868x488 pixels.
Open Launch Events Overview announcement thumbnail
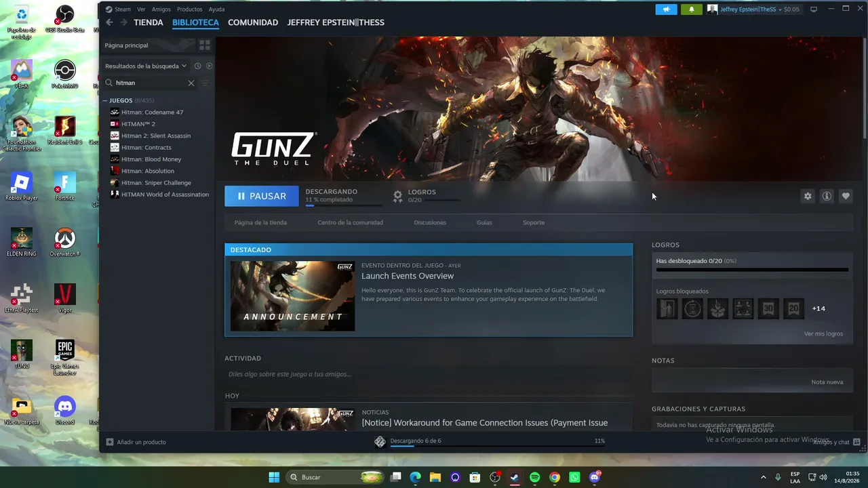coord(292,296)
